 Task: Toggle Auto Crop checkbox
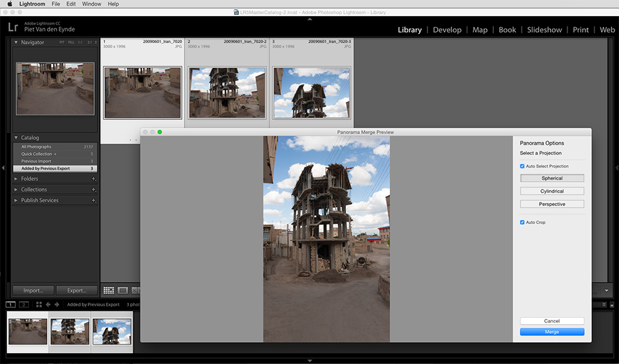click(x=522, y=222)
